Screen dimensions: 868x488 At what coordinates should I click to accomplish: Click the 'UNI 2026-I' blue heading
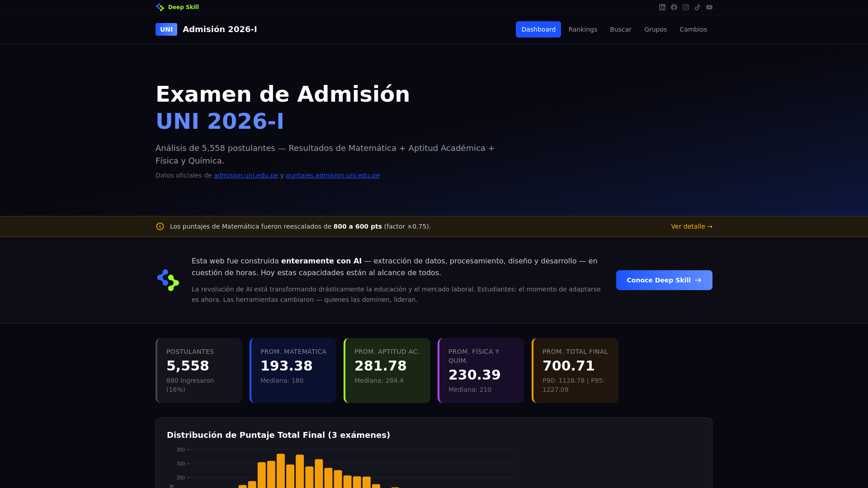[x=220, y=121]
